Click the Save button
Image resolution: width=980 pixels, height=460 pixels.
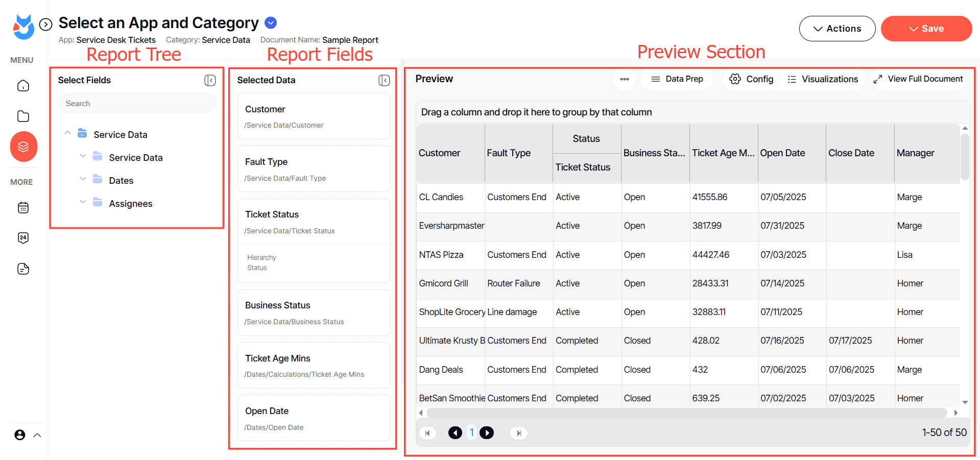click(926, 29)
